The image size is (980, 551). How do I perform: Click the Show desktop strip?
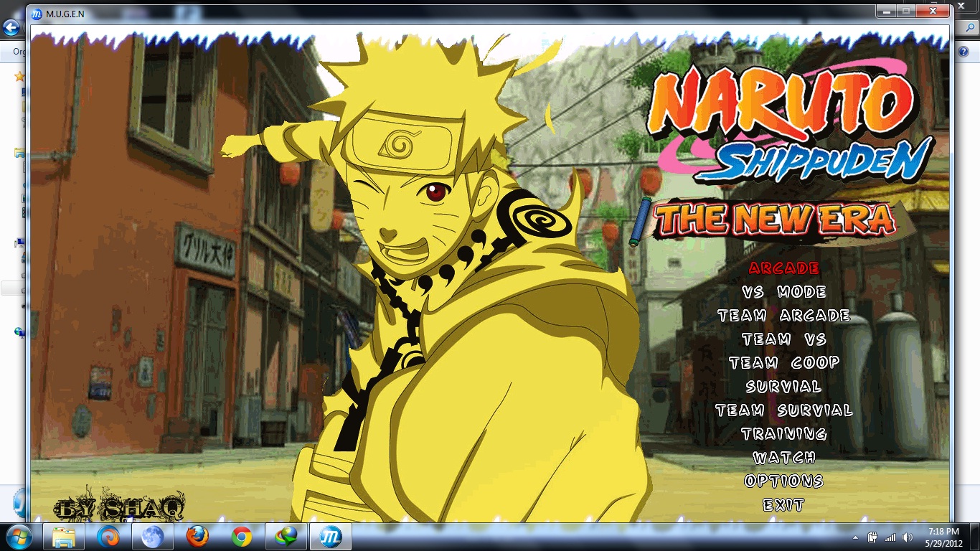[974, 537]
